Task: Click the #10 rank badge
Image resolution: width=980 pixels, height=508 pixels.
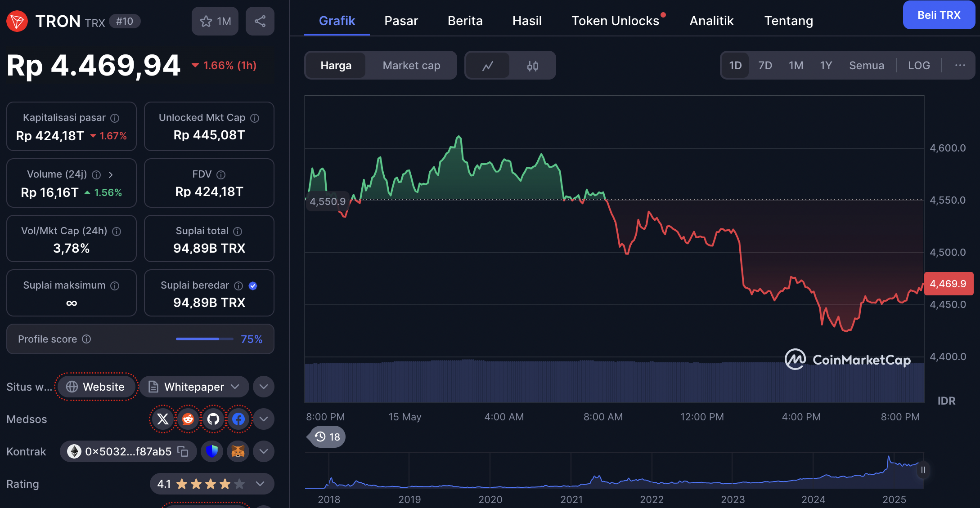Action: point(125,21)
